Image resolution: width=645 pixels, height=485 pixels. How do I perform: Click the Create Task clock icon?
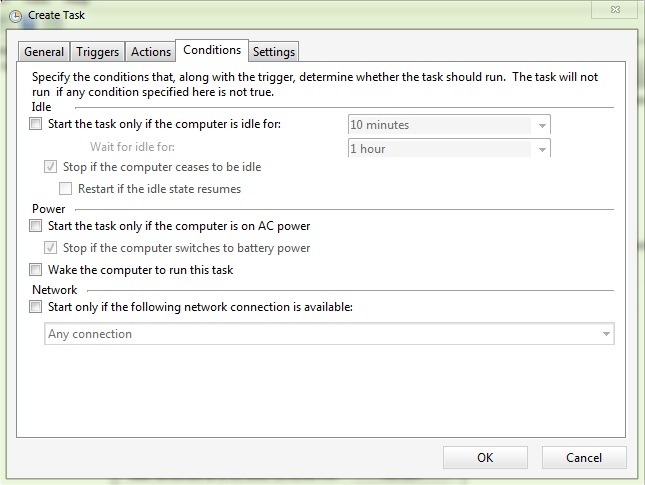coord(15,16)
